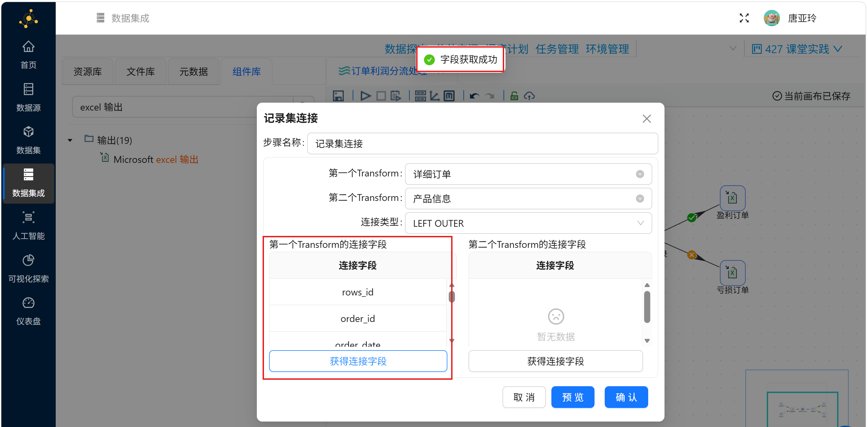868x427 pixels.
Task: Switch to the 文件库 tab
Action: point(140,72)
